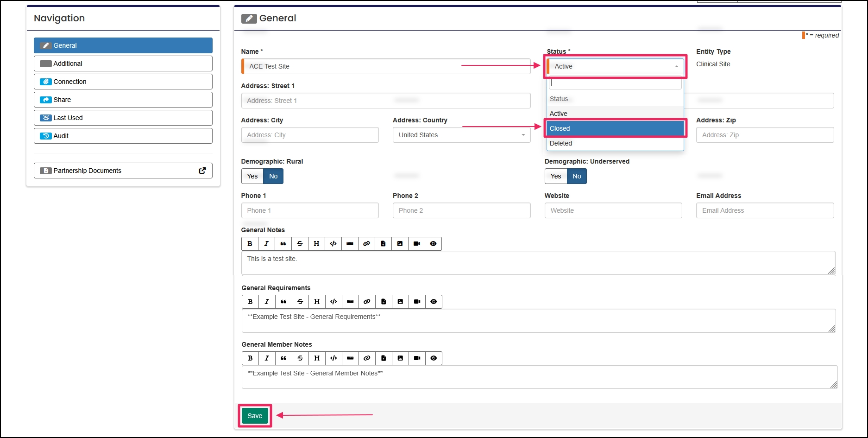Viewport: 868px width, 438px height.
Task: Click the Email Address field
Action: pos(765,210)
